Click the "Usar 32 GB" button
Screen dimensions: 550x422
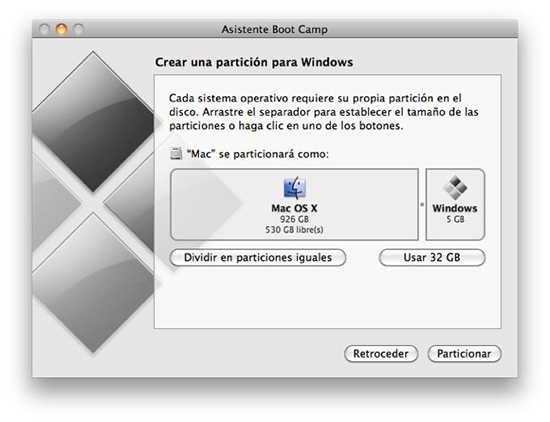432,257
